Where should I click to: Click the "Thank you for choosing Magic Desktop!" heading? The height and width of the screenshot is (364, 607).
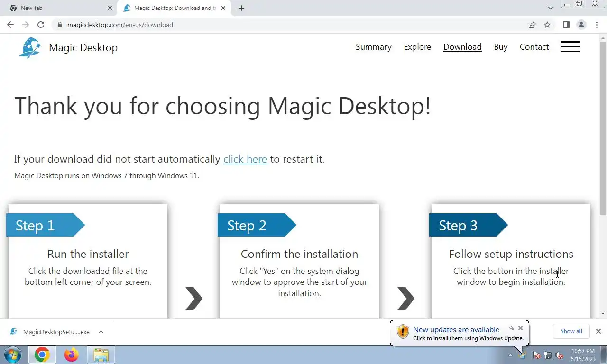coord(223,106)
